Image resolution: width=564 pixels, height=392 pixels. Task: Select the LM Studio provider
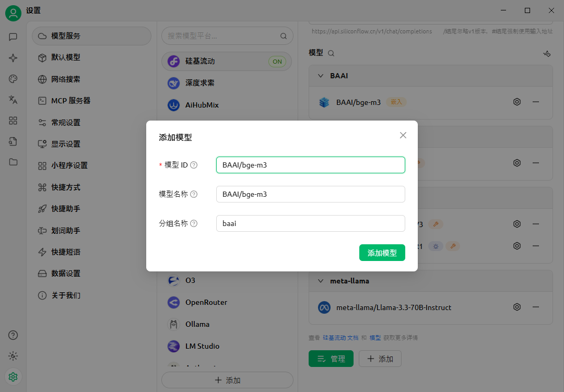click(227, 346)
